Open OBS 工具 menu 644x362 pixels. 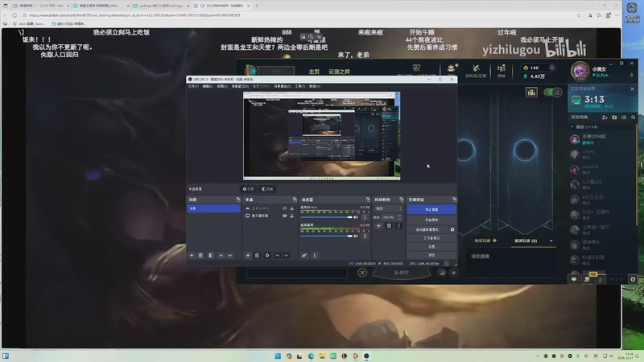(x=299, y=87)
